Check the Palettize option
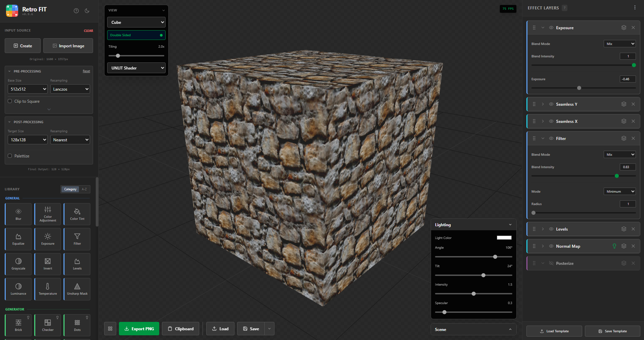The width and height of the screenshot is (644, 340). pos(10,156)
